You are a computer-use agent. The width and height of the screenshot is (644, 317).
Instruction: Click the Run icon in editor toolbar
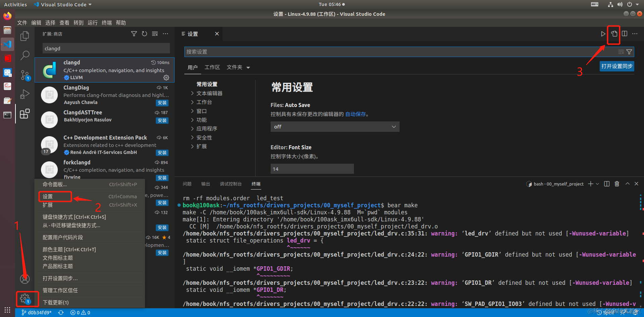[x=603, y=34]
